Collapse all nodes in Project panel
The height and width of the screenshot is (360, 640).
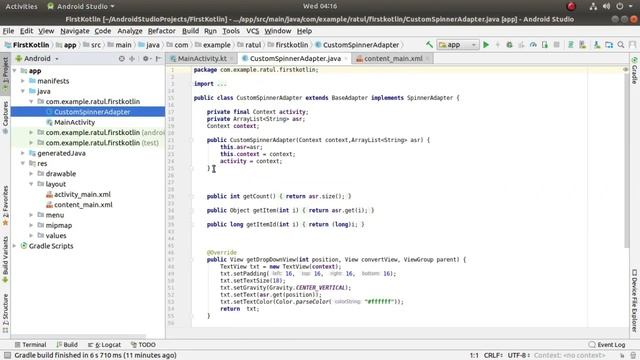click(x=132, y=58)
